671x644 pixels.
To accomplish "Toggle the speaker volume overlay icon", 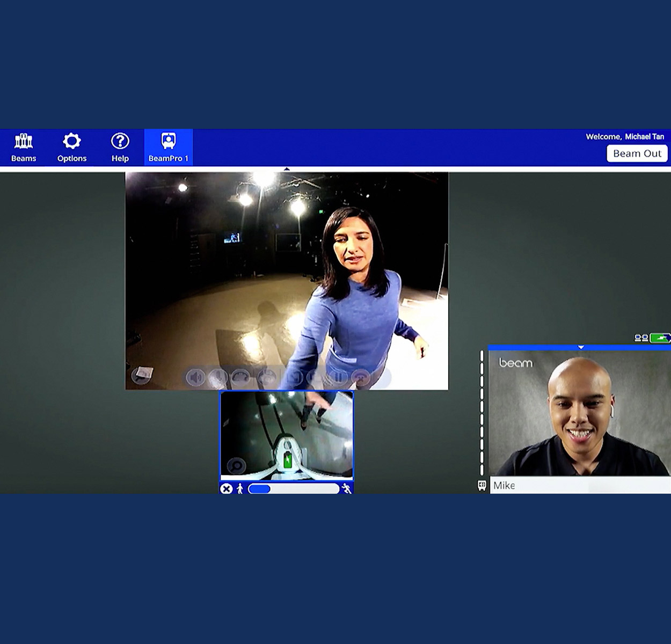I will click(195, 377).
